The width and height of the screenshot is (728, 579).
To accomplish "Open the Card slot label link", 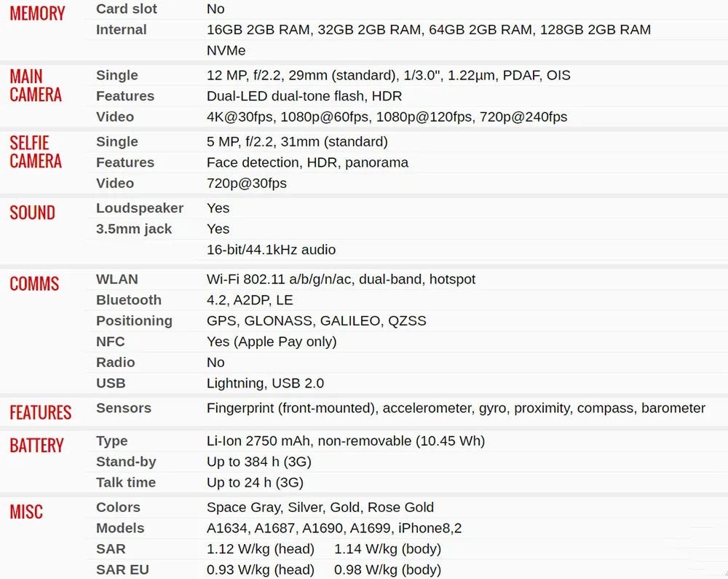I will [x=126, y=9].
